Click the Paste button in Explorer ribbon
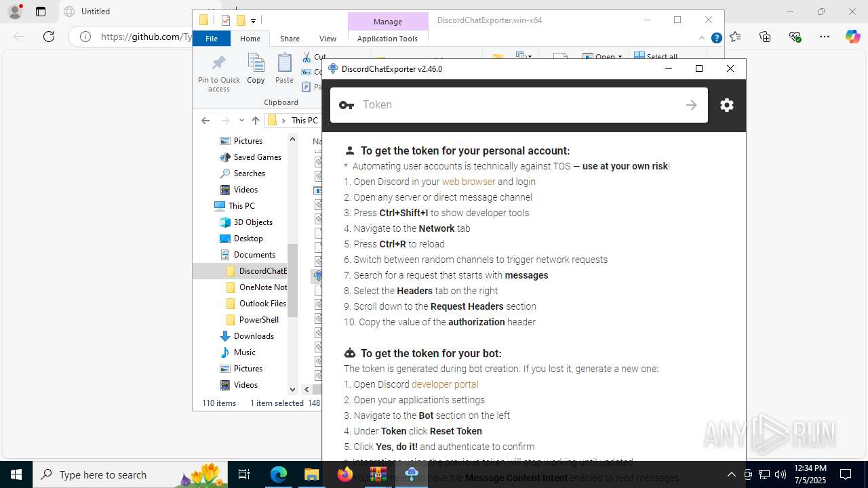The width and height of the screenshot is (868, 488). pos(284,69)
